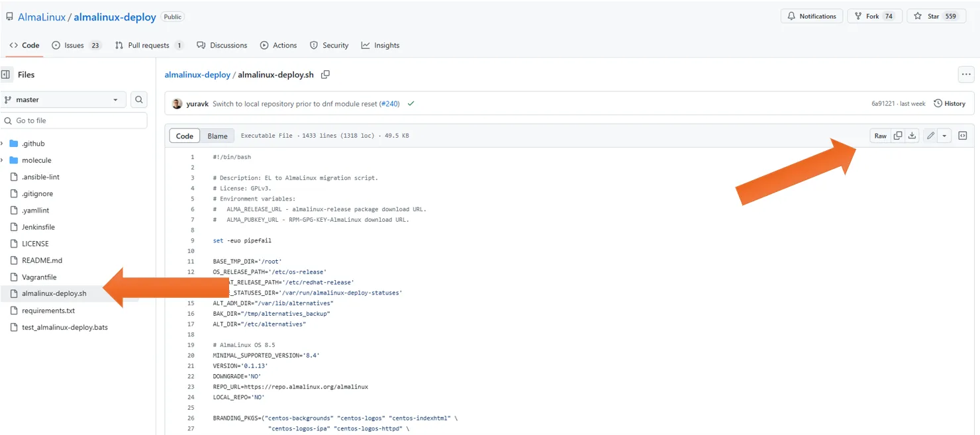View the file commit History
Viewport: 980px width, 435px height.
[950, 104]
